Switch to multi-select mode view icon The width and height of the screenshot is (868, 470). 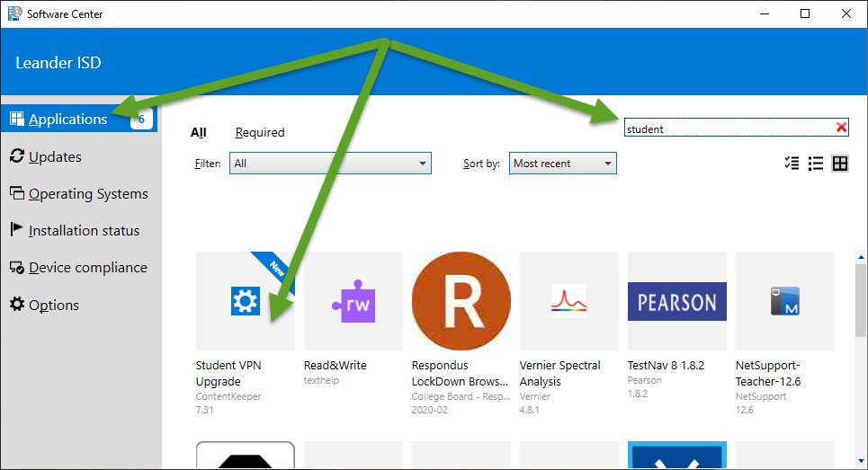792,164
